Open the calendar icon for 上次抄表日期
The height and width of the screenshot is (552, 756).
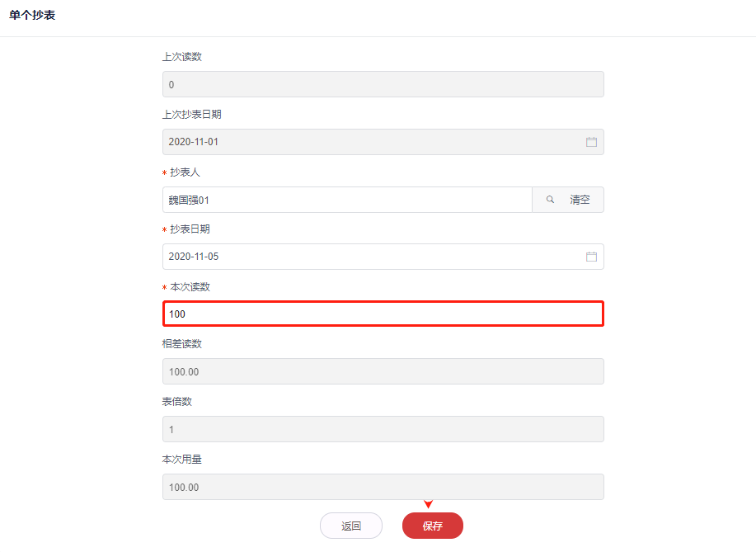pos(591,142)
